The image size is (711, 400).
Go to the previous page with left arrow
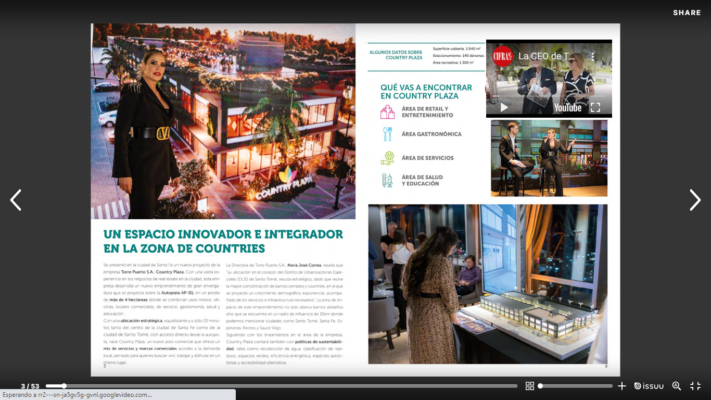pos(16,200)
